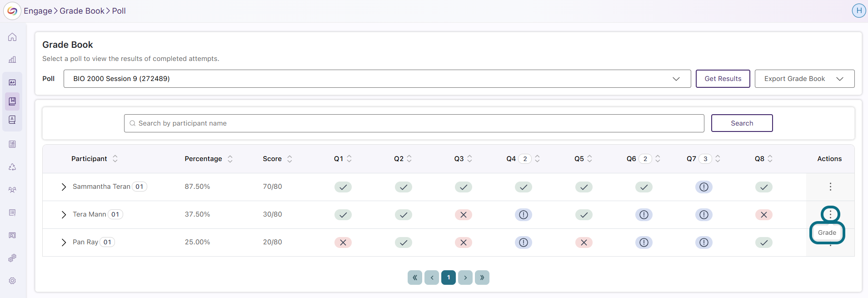The height and width of the screenshot is (298, 868).
Task: Sort table by Q6 column
Action: coord(658,159)
